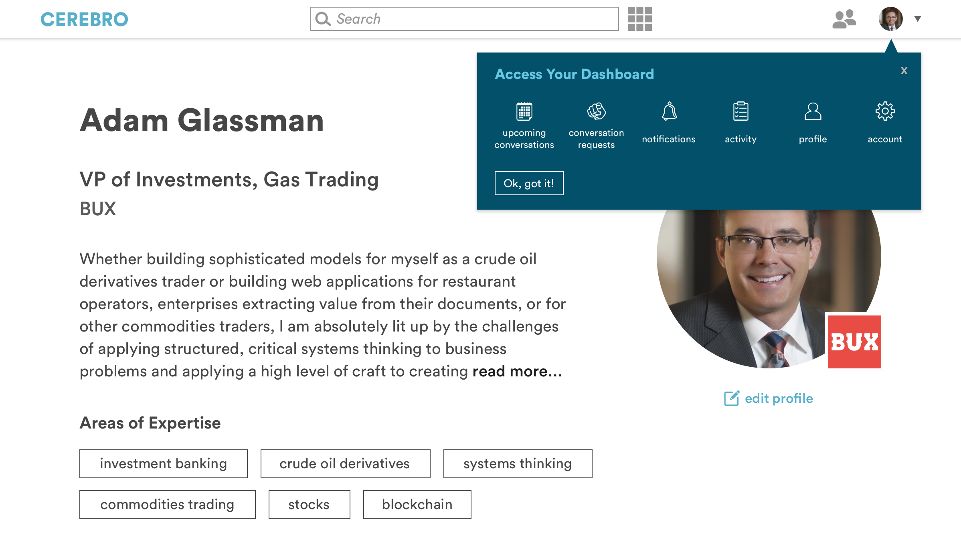Click the header avatar thumbnail
Viewport: 961px width, 560px height.
pyautogui.click(x=890, y=19)
